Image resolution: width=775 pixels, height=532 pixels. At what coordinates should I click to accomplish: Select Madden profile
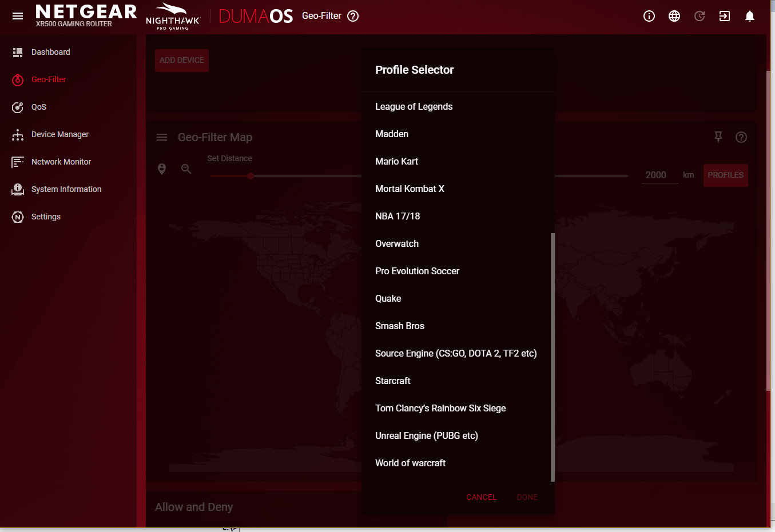(456, 134)
